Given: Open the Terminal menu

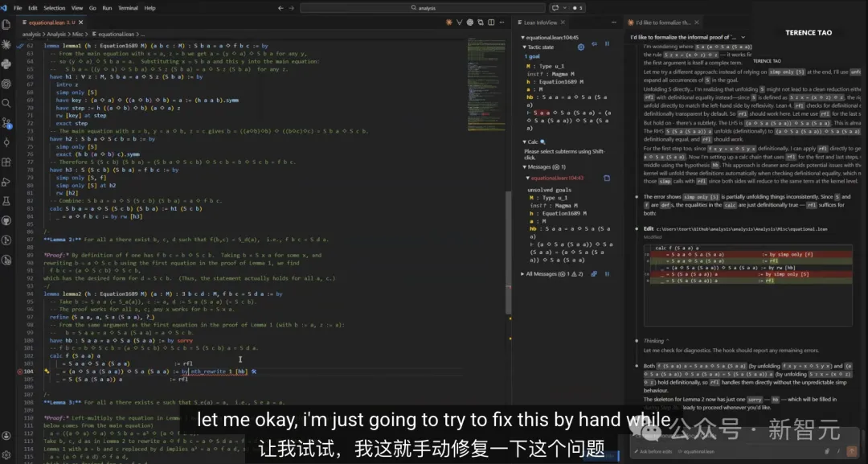Looking at the screenshot, I should (128, 7).
